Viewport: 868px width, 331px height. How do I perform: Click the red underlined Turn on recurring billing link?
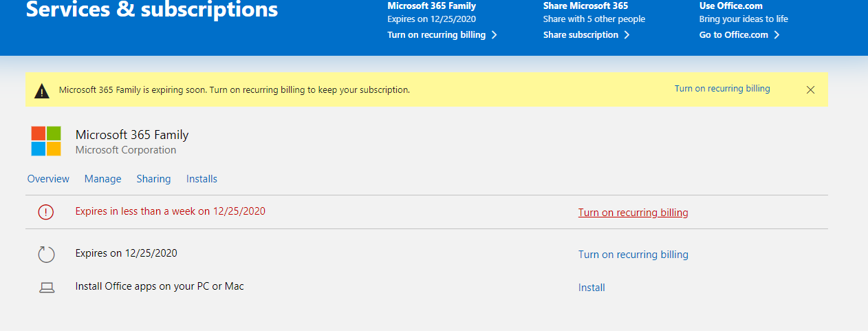(x=633, y=213)
